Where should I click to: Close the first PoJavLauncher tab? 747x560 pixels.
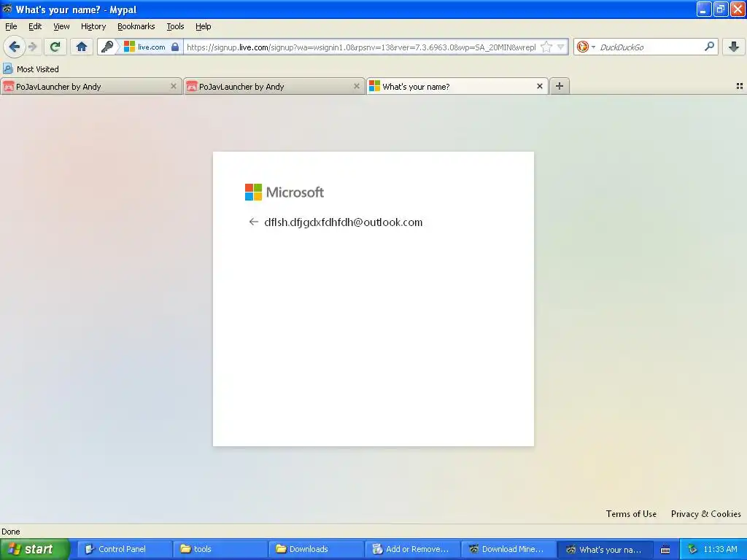pos(174,86)
